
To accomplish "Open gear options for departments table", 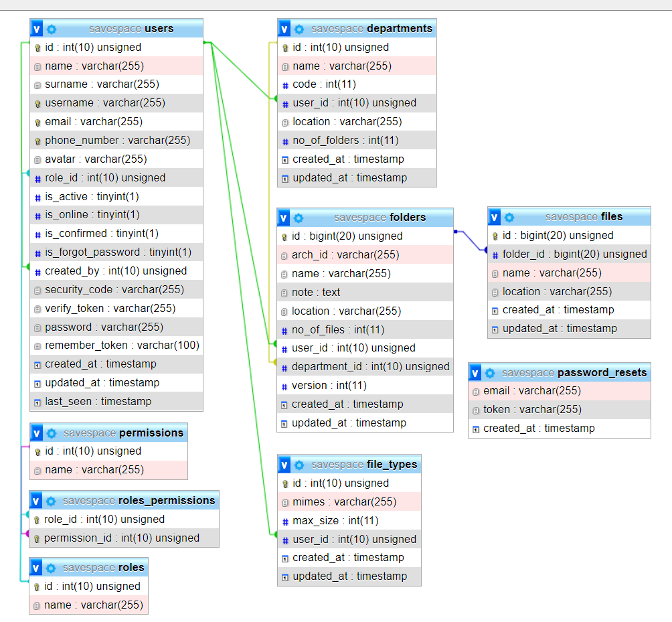I will point(299,29).
